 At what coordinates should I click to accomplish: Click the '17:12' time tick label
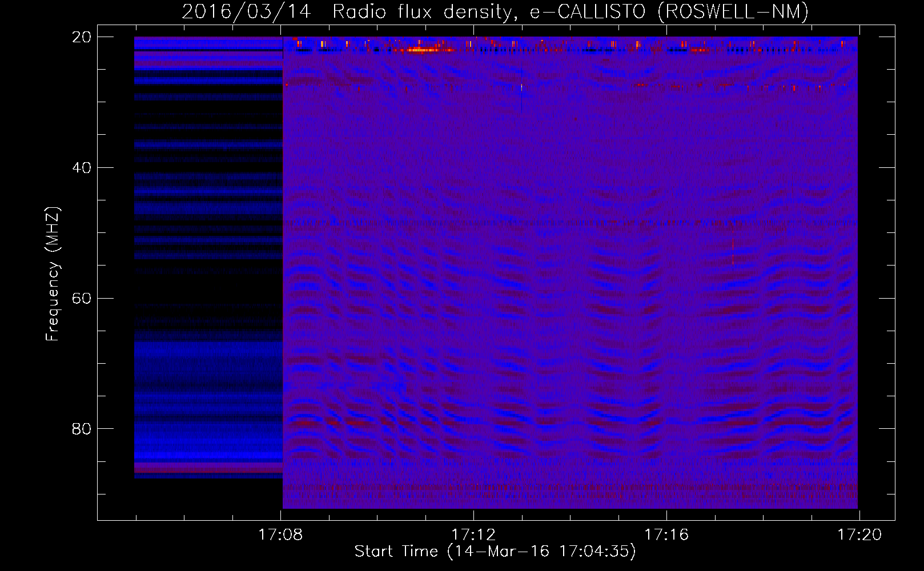point(473,534)
